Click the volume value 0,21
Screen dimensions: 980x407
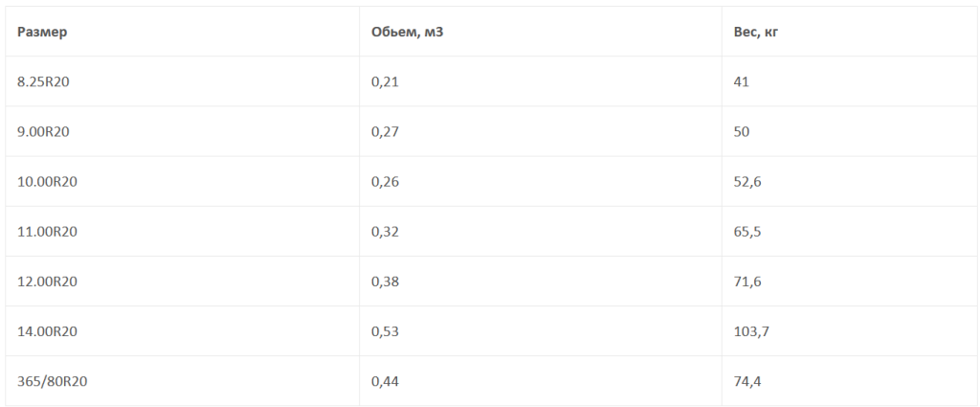click(x=384, y=81)
